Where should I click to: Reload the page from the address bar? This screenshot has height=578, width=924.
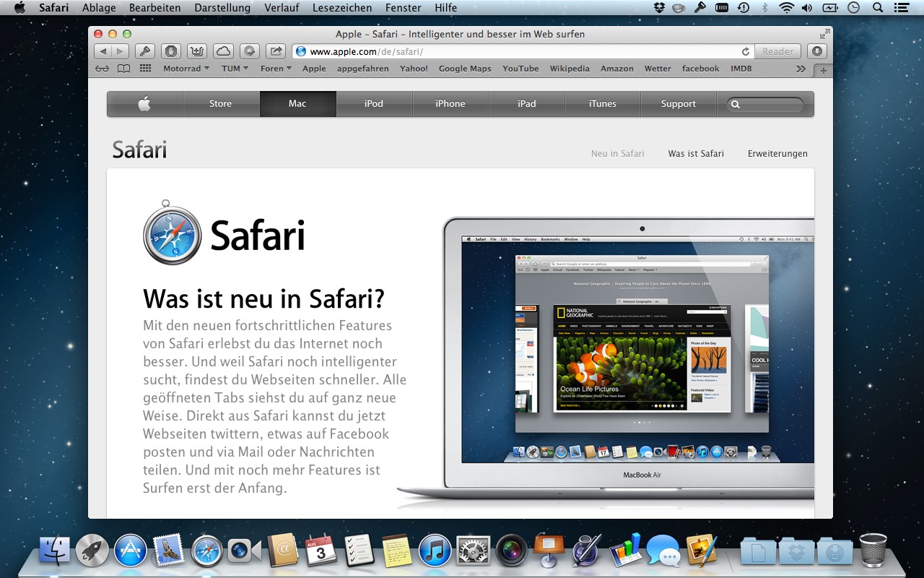[746, 51]
